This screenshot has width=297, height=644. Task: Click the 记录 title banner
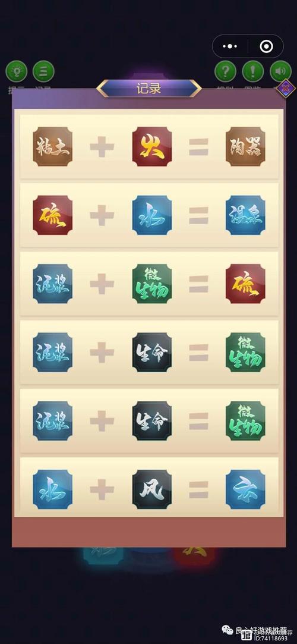click(149, 88)
